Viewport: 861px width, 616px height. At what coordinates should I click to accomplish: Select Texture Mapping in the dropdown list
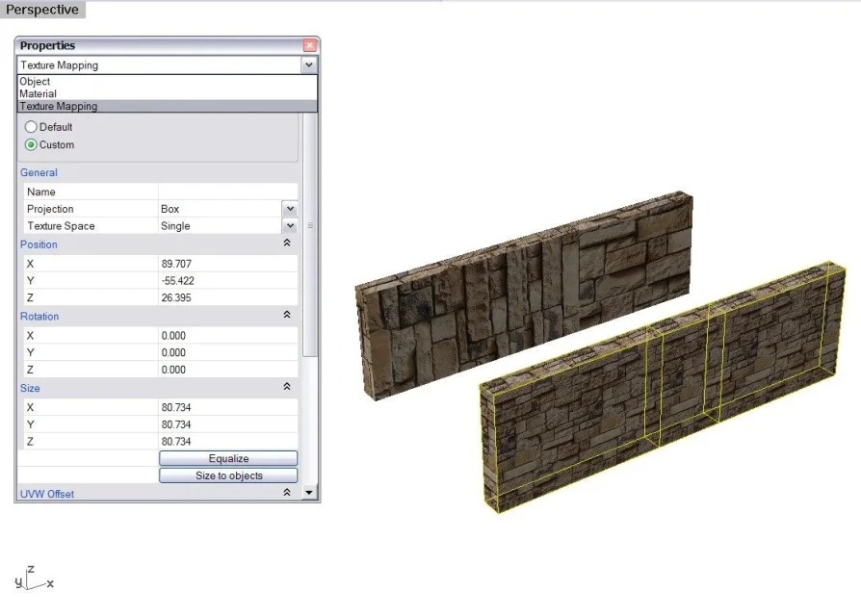tap(168, 106)
